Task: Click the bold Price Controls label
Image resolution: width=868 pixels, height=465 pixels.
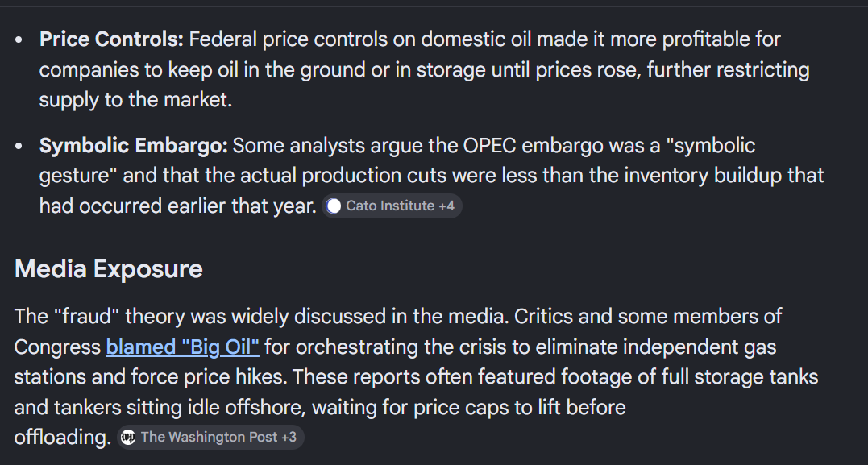Action: [x=111, y=39]
